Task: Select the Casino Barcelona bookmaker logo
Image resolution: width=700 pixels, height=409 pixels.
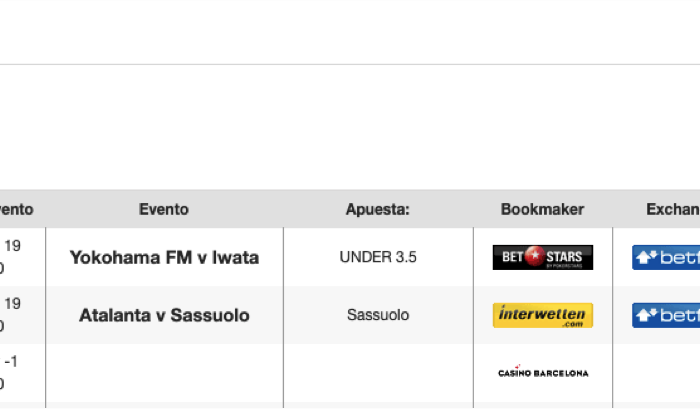Action: point(543,372)
